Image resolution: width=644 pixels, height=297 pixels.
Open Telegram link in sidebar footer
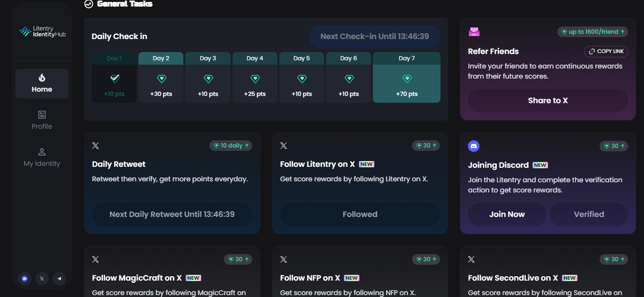click(59, 278)
